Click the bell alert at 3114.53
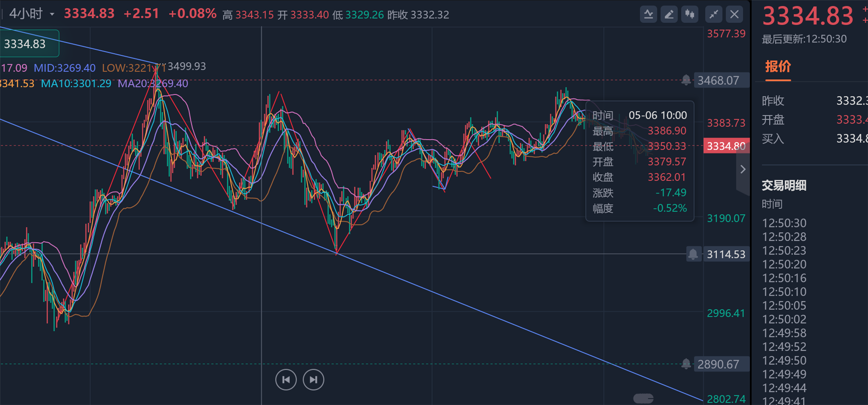Screen dimensions: 868x405 pyautogui.click(x=693, y=254)
